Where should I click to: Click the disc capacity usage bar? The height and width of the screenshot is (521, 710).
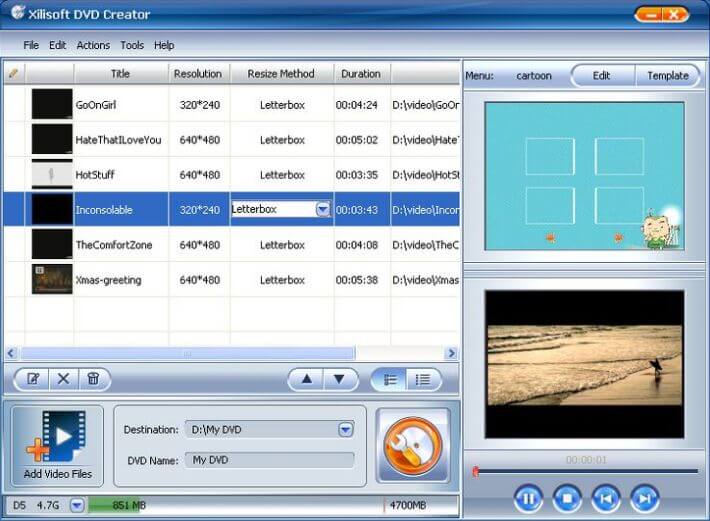click(x=273, y=505)
